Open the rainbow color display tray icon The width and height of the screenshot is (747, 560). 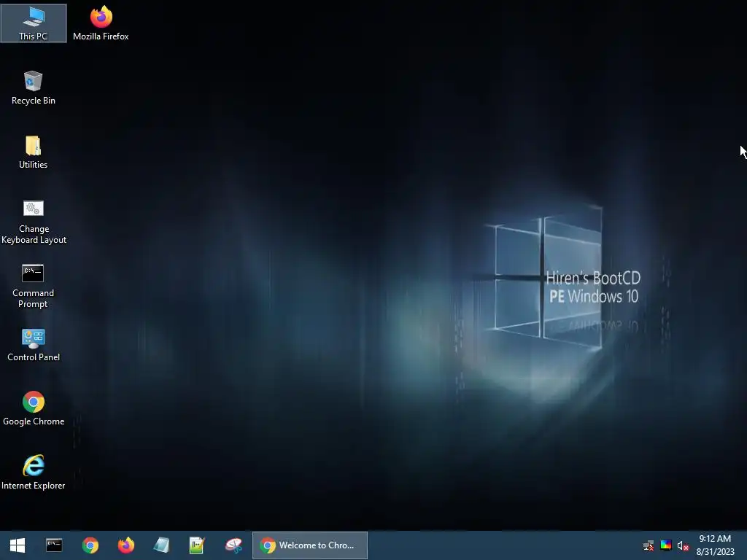point(666,545)
